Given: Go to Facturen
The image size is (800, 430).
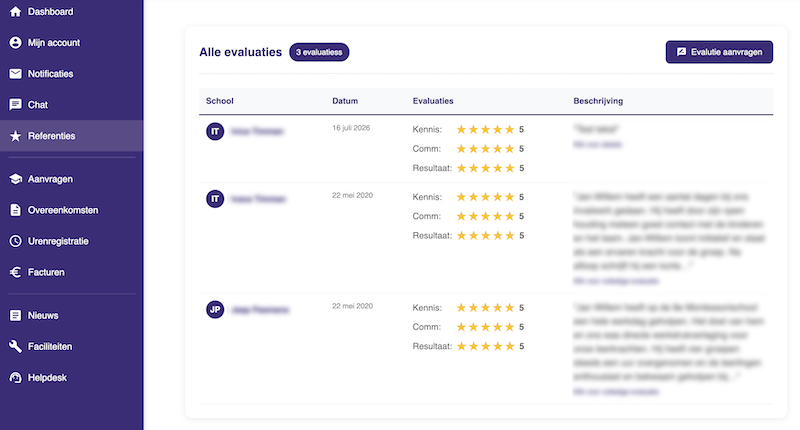Looking at the screenshot, I should click(71, 272).
